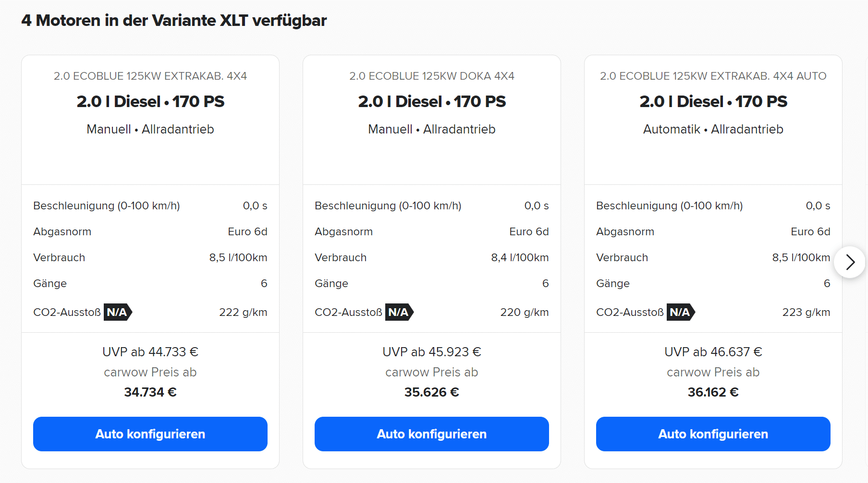This screenshot has height=483, width=868.
Task: Click N/A CO2 badge in DOKA card
Action: point(399,312)
